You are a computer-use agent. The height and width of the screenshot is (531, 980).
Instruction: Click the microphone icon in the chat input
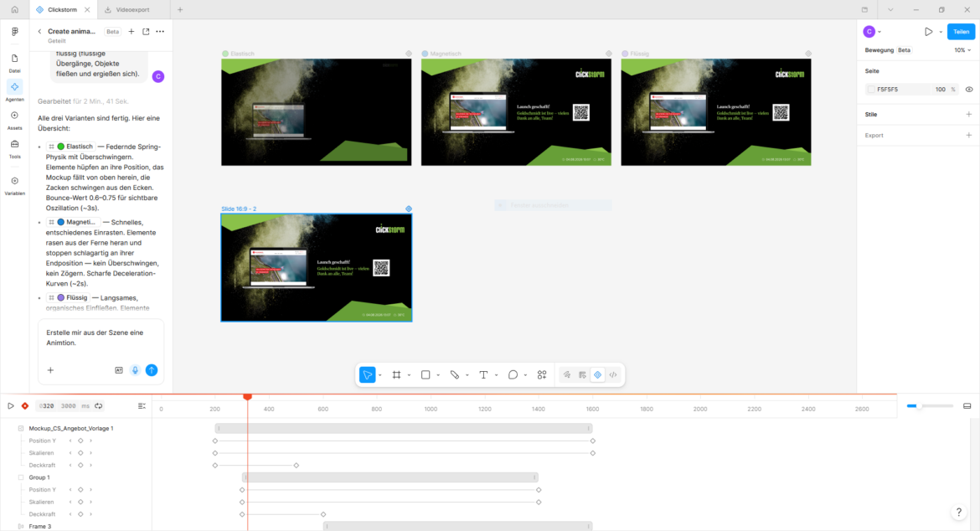(x=135, y=370)
